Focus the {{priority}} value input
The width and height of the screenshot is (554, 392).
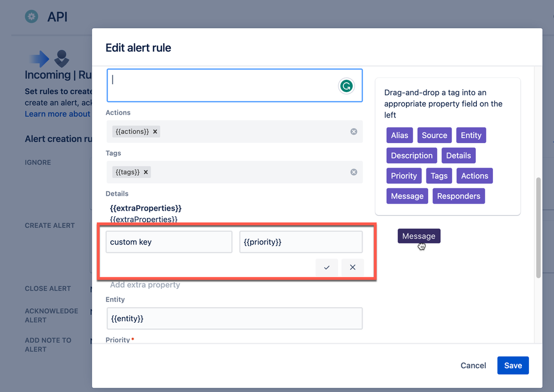(x=301, y=242)
